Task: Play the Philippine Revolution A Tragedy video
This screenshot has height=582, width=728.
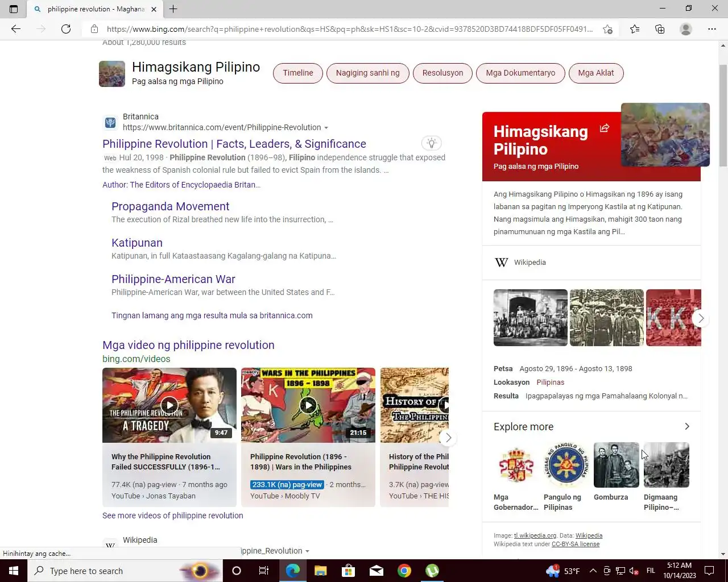Action: (169, 405)
